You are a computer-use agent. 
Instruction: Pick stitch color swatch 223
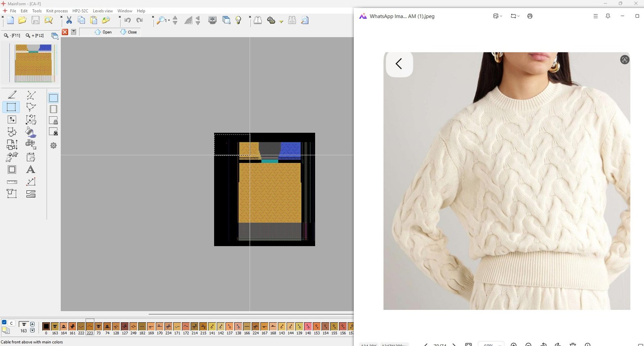coord(90,326)
